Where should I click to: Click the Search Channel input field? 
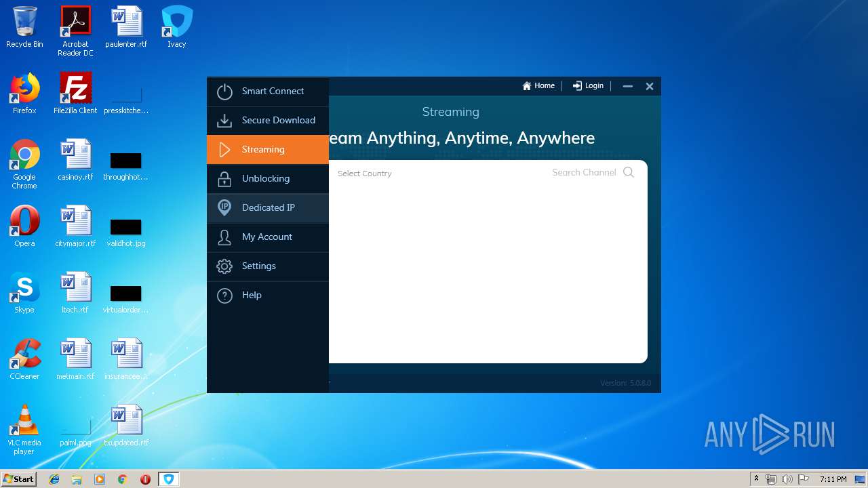[x=584, y=173]
